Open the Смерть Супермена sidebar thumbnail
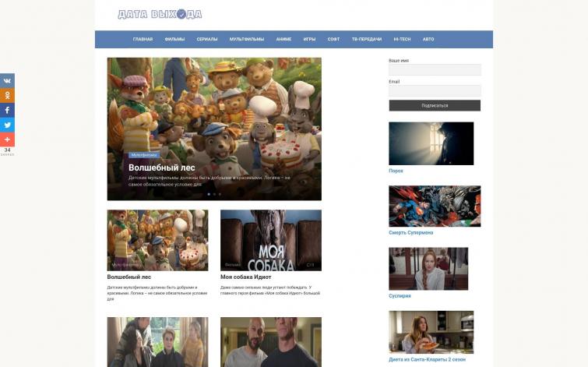This screenshot has width=588, height=367. tap(435, 206)
